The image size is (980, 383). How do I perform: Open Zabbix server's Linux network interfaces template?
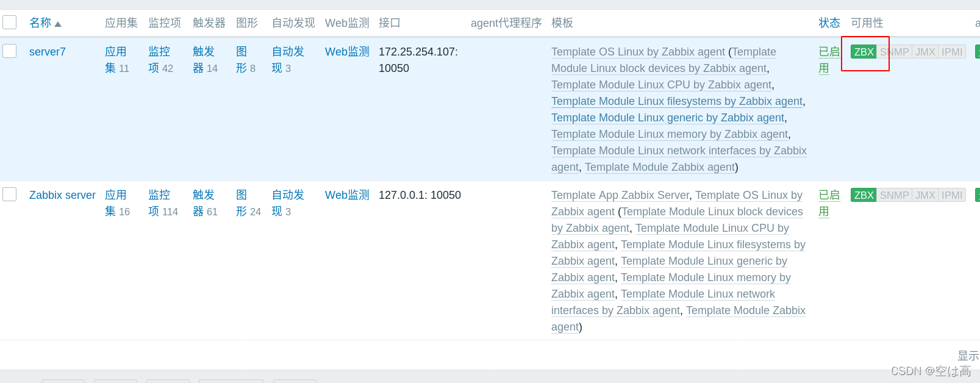(698, 294)
